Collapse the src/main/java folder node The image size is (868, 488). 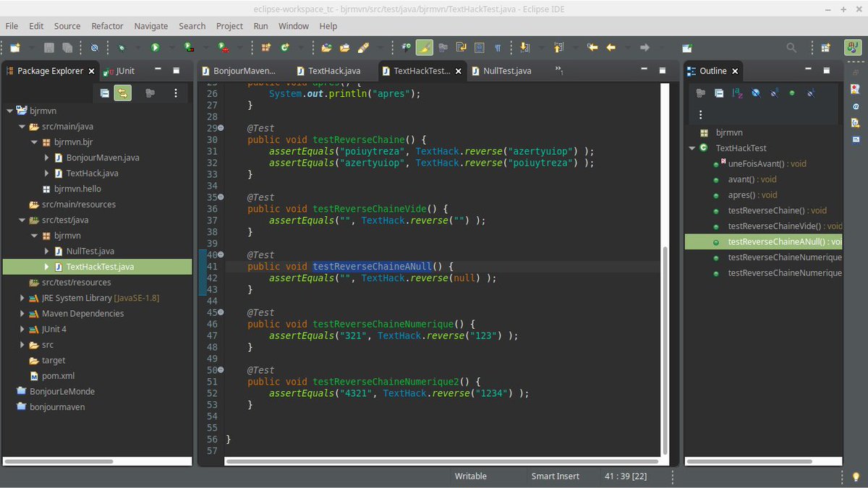[x=22, y=127]
